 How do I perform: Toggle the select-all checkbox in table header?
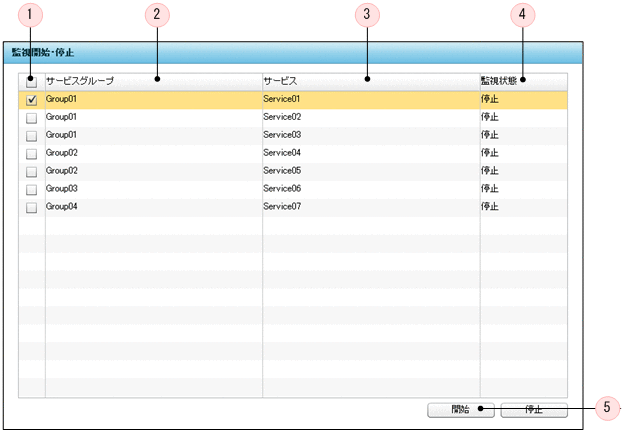click(31, 82)
